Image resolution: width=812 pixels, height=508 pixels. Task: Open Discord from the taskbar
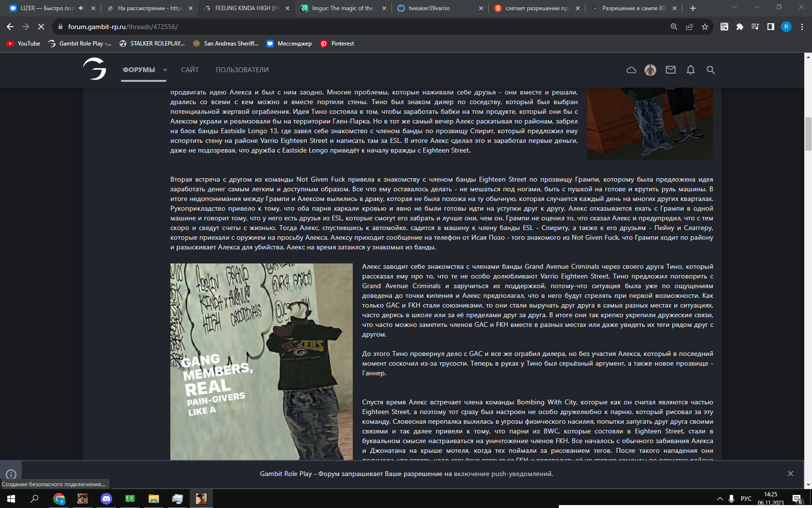tap(106, 498)
